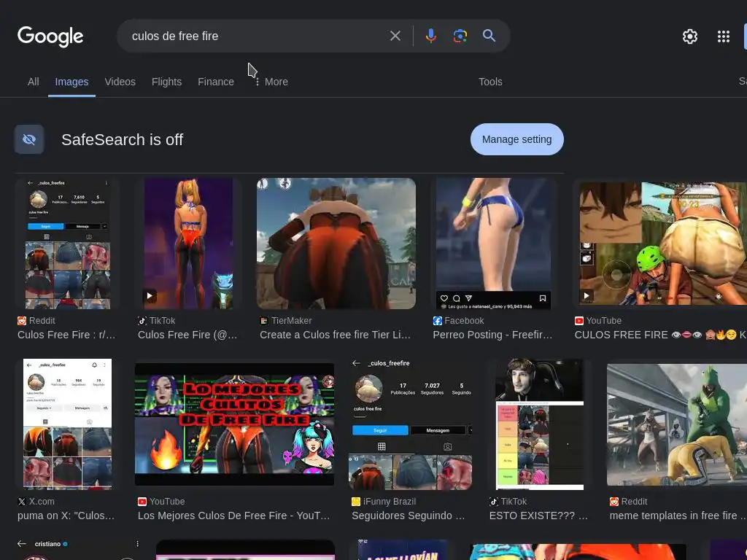Viewport: 747px width, 560px height.
Task: Click the TikTok favicon under Culos Free Fire (@...
Action: click(x=142, y=321)
